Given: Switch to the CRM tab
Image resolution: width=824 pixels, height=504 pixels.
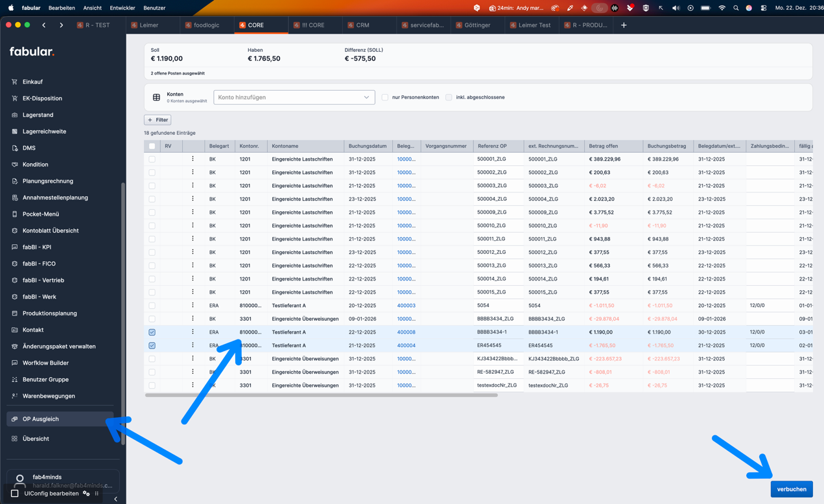Looking at the screenshot, I should [362, 25].
